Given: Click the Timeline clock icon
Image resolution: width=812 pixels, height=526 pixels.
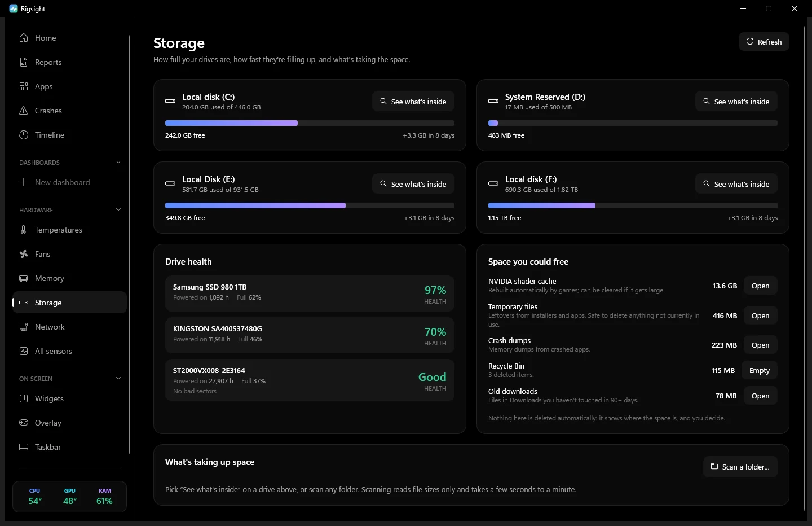Looking at the screenshot, I should (24, 135).
